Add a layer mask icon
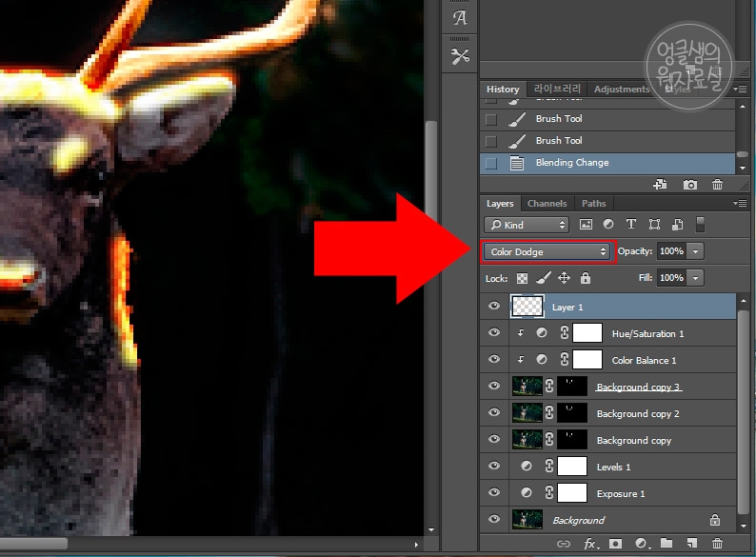The width and height of the screenshot is (756, 557). 615,544
